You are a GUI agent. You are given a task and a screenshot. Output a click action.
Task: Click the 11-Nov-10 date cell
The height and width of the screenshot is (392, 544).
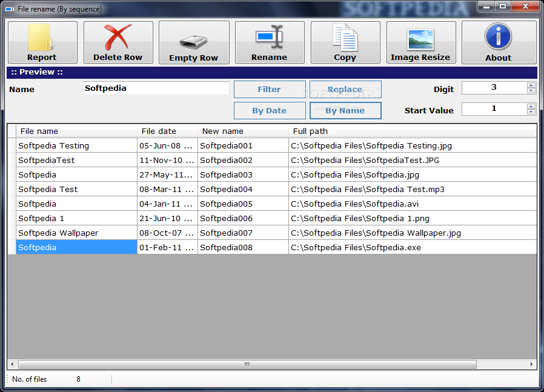tap(167, 161)
